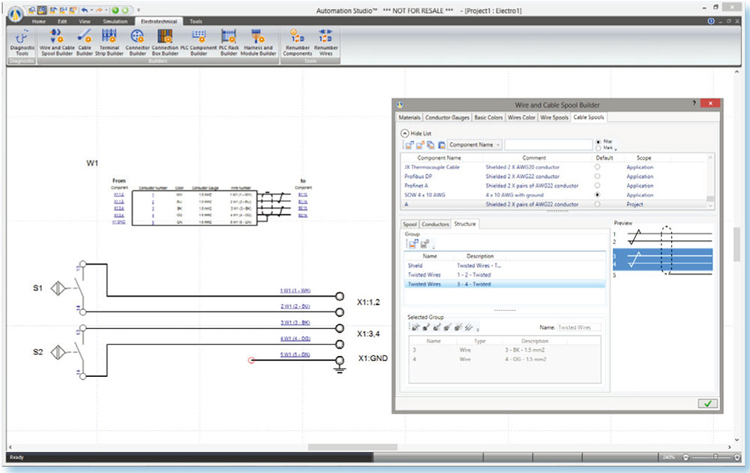Click the help question mark in Spool Builder

point(694,104)
